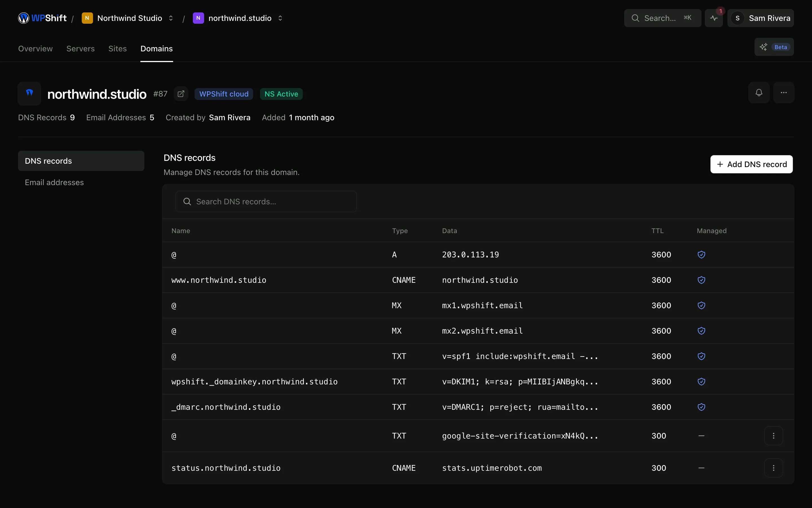This screenshot has width=812, height=508.
Task: Click the managed shield for the v=spf1 row
Action: (701, 356)
